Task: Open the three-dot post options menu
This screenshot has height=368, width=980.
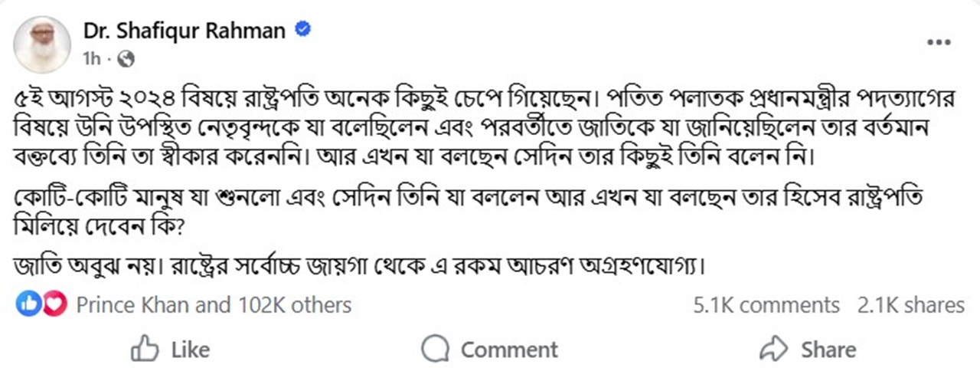Action: click(x=939, y=43)
